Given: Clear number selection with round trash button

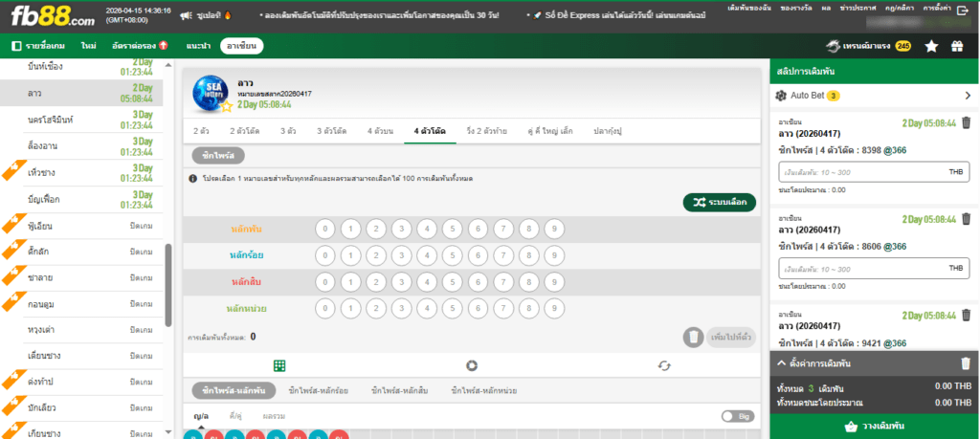Looking at the screenshot, I should 693,338.
